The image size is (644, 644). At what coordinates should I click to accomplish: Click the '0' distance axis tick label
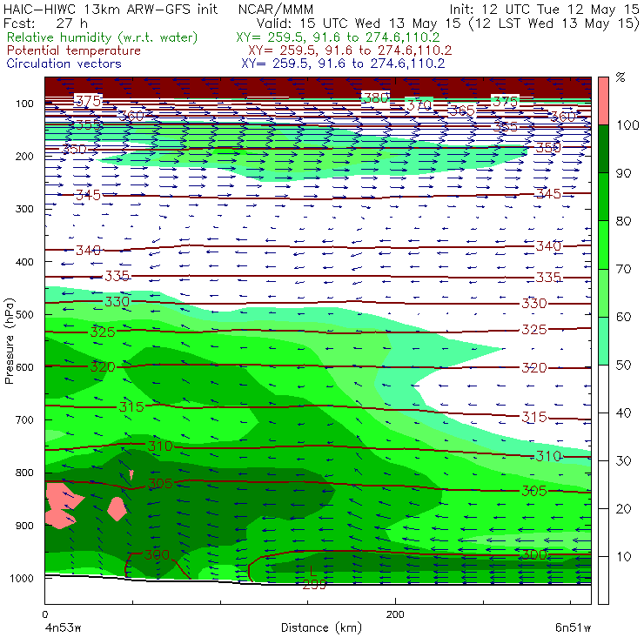(44, 614)
